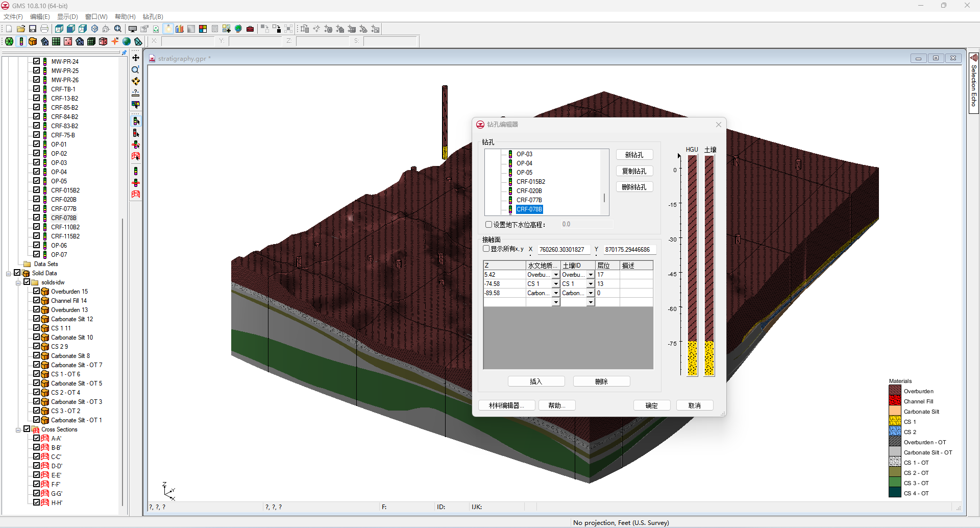
Task: Toggle visibility of Channel Fill 14 solid
Action: click(x=37, y=301)
